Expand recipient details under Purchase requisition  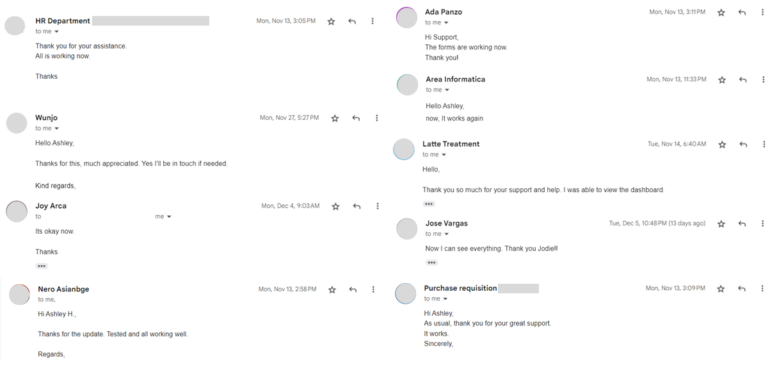point(445,299)
